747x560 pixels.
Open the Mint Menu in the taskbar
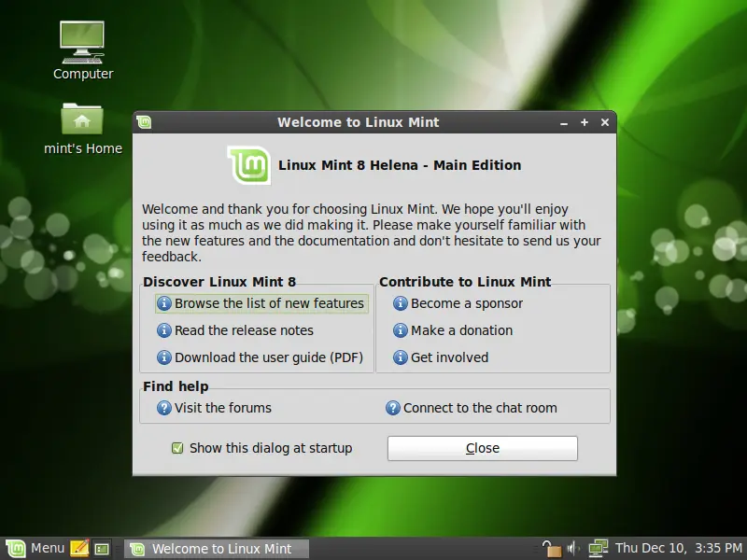pos(35,548)
